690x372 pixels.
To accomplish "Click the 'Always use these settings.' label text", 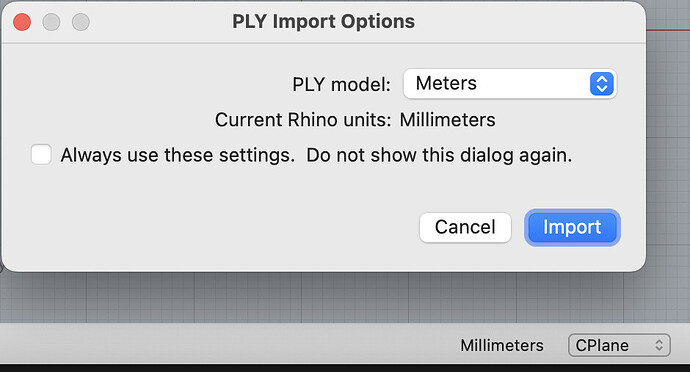I will tap(178, 155).
